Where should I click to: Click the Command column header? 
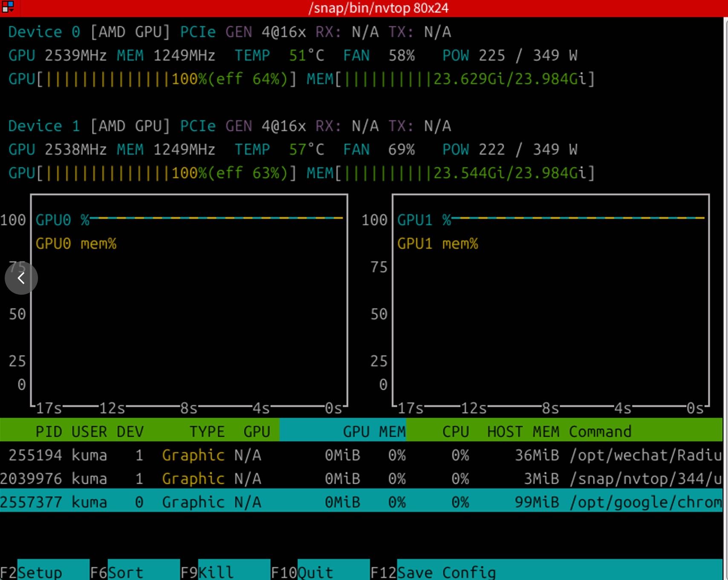pyautogui.click(x=600, y=432)
